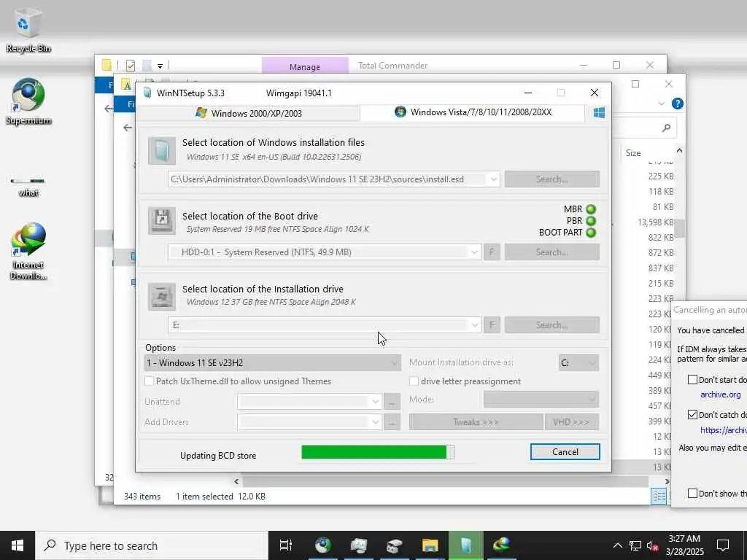Screen dimensions: 747x560
Task: Click the Windows installation files source icon
Action: coord(162,150)
